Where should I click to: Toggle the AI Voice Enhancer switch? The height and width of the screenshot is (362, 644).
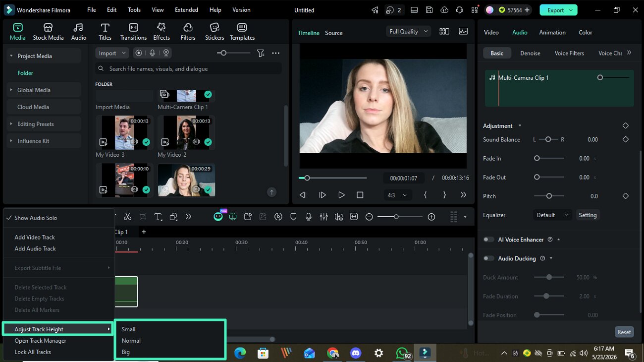click(x=489, y=240)
